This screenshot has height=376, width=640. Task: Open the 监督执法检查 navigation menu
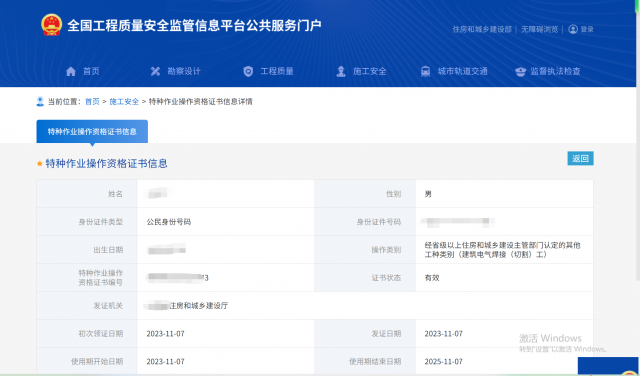tap(555, 71)
